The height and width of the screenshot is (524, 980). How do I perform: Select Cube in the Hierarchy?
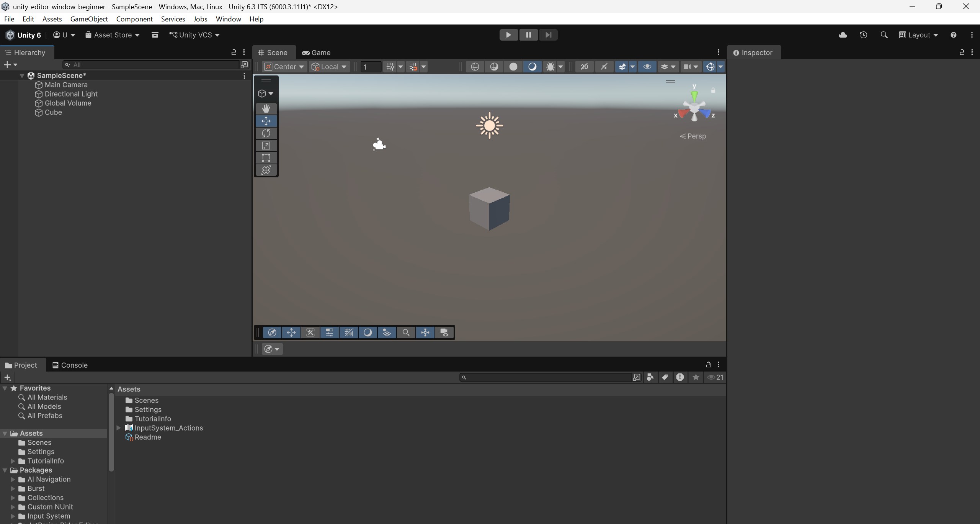point(53,112)
